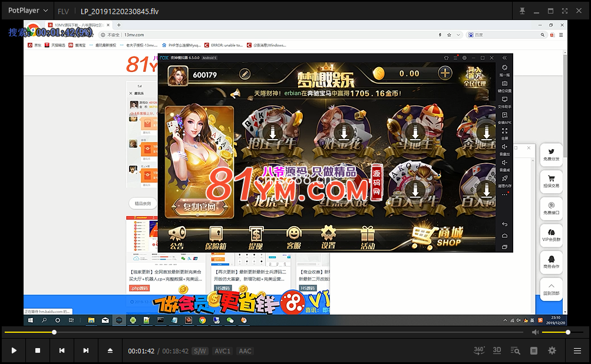Click the FLV format label
Screen dimensions: 591x364
pos(63,11)
